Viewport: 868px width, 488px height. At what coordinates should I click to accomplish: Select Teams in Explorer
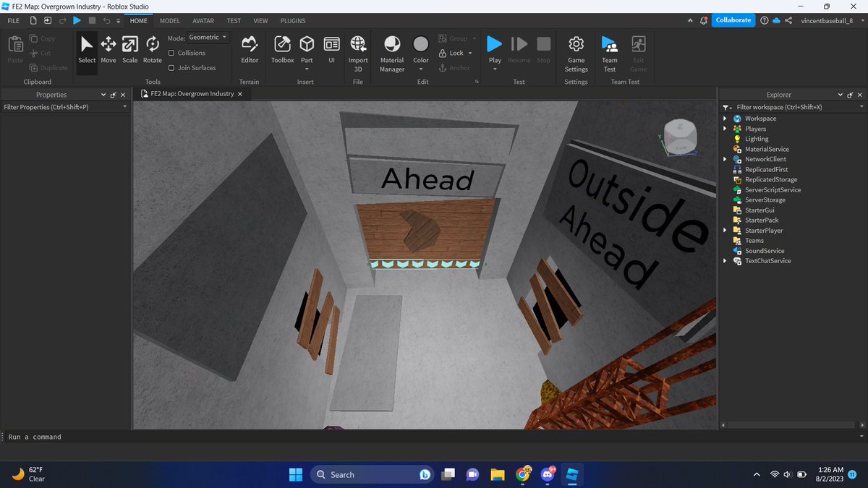click(754, 240)
